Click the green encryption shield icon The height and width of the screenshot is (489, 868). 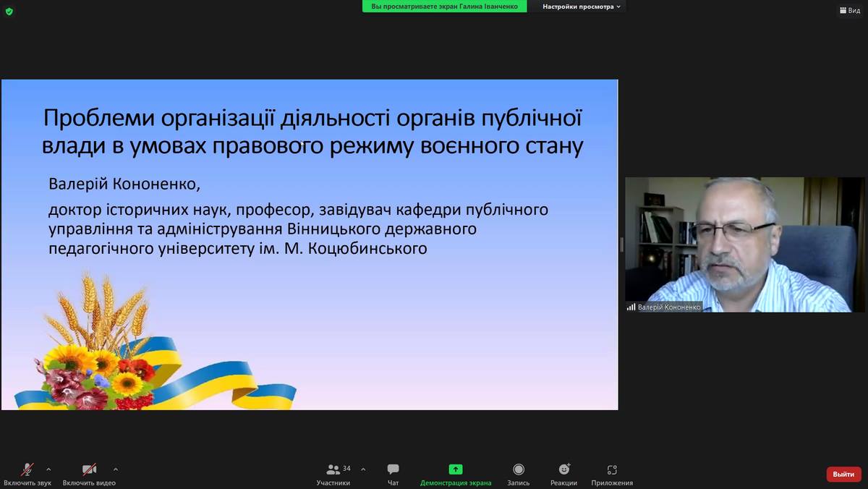9,11
